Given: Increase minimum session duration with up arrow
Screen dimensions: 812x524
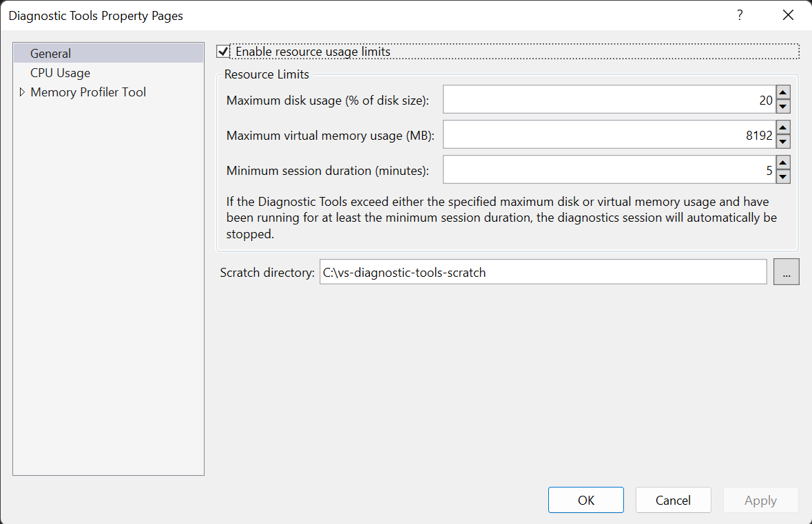Looking at the screenshot, I should click(782, 163).
